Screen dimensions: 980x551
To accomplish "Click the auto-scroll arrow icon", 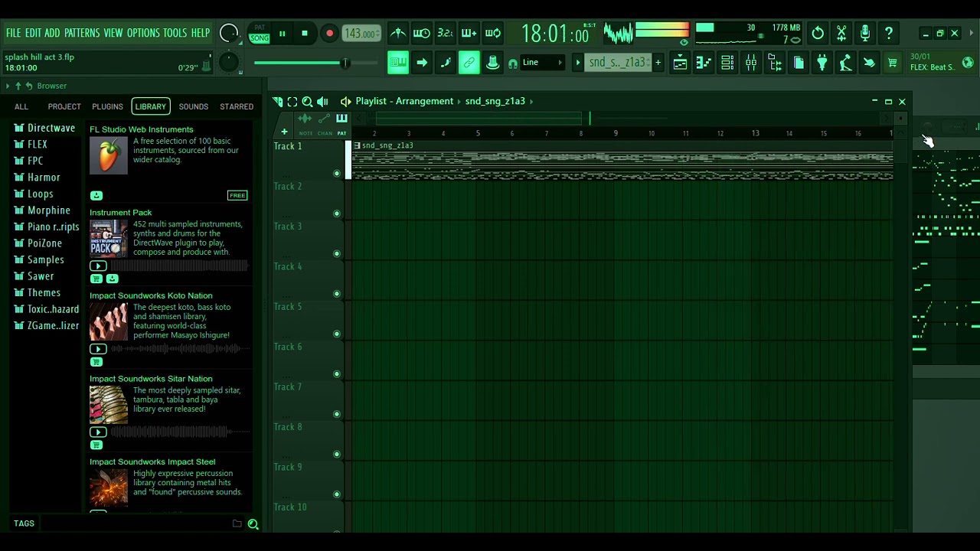I will point(422,63).
